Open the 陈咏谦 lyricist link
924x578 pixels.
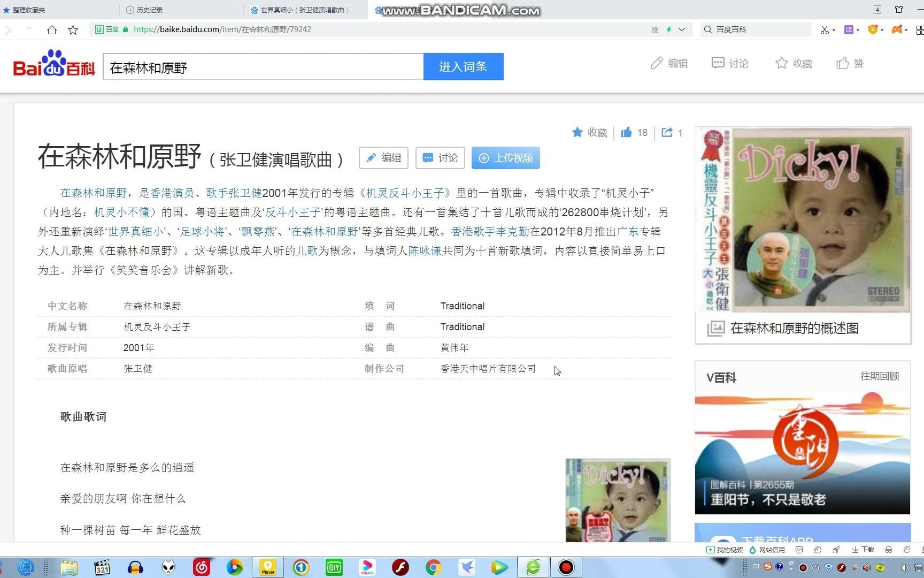pos(425,251)
